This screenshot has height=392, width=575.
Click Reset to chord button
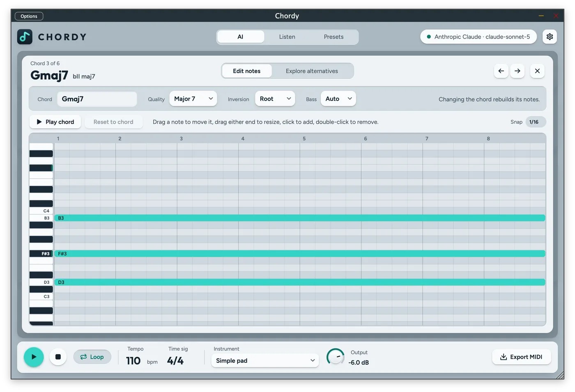point(113,122)
